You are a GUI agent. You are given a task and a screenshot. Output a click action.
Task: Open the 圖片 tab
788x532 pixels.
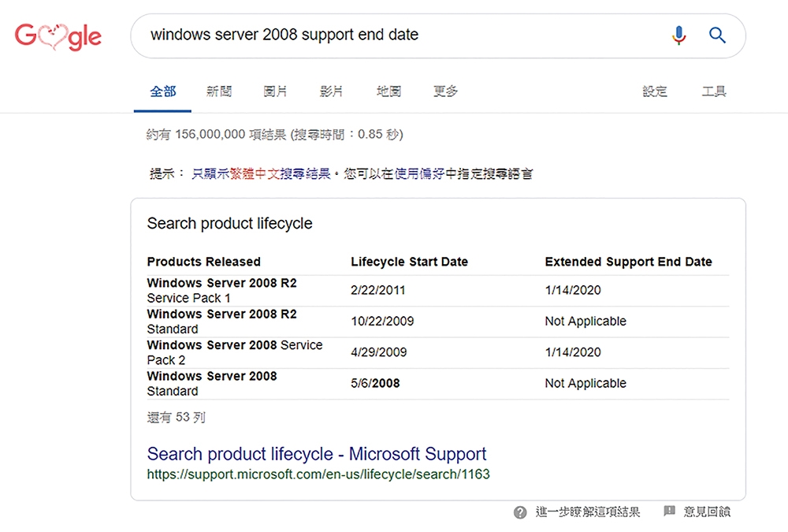(276, 91)
